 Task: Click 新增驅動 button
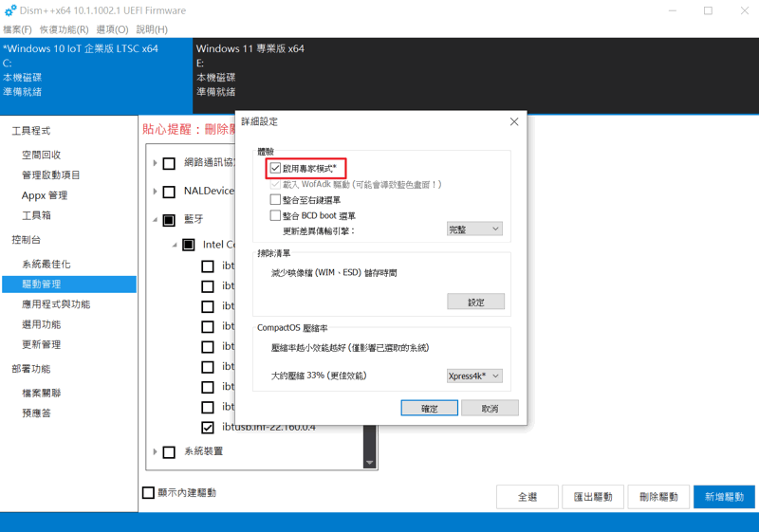click(x=724, y=497)
